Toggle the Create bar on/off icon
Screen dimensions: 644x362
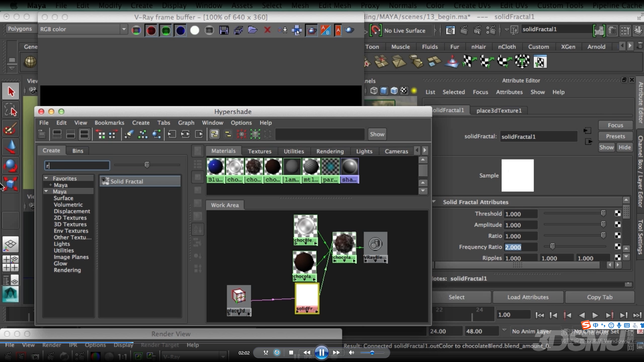42,134
